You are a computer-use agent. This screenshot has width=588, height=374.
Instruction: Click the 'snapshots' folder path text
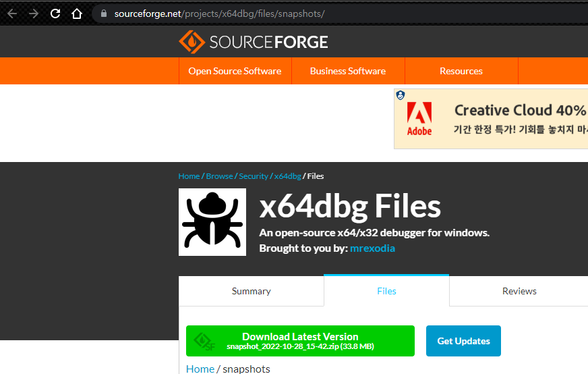pos(246,369)
